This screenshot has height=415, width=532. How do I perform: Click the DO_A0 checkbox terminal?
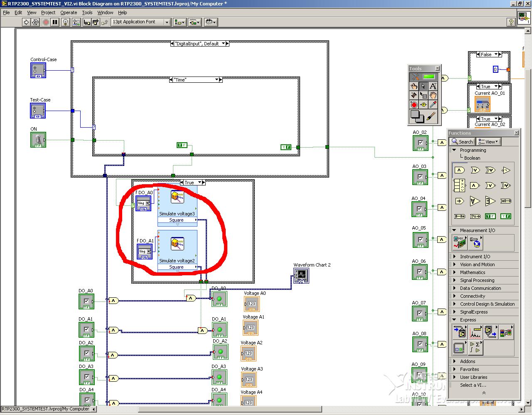(86, 301)
